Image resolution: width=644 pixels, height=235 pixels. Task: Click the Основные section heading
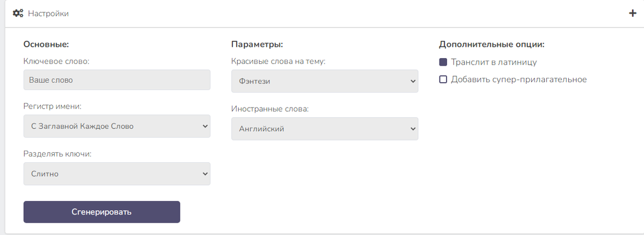(47, 44)
